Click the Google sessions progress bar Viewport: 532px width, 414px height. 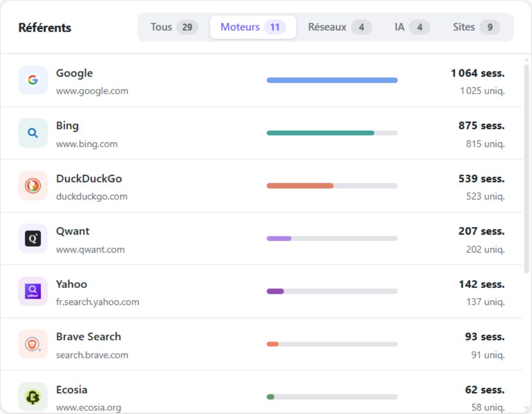[332, 80]
